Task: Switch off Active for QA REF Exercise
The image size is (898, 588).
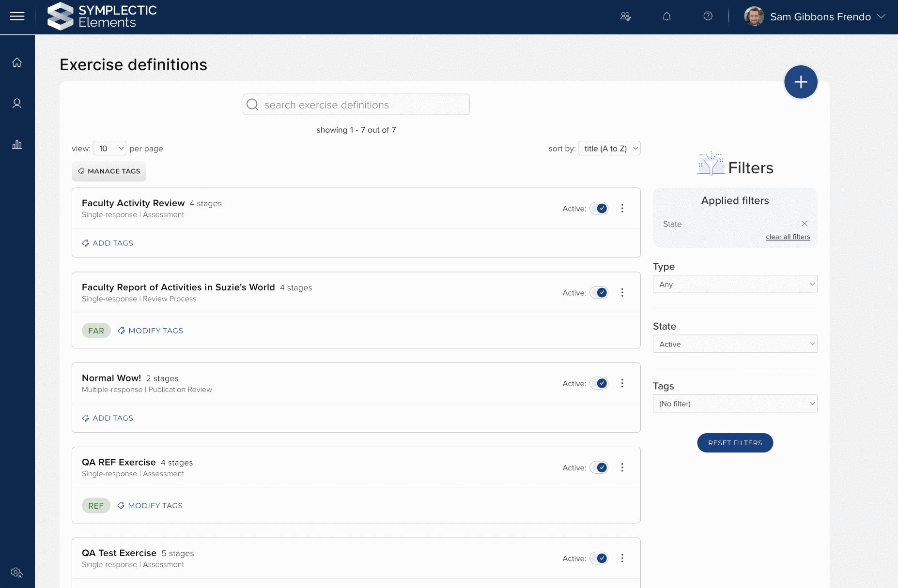Action: (x=599, y=467)
